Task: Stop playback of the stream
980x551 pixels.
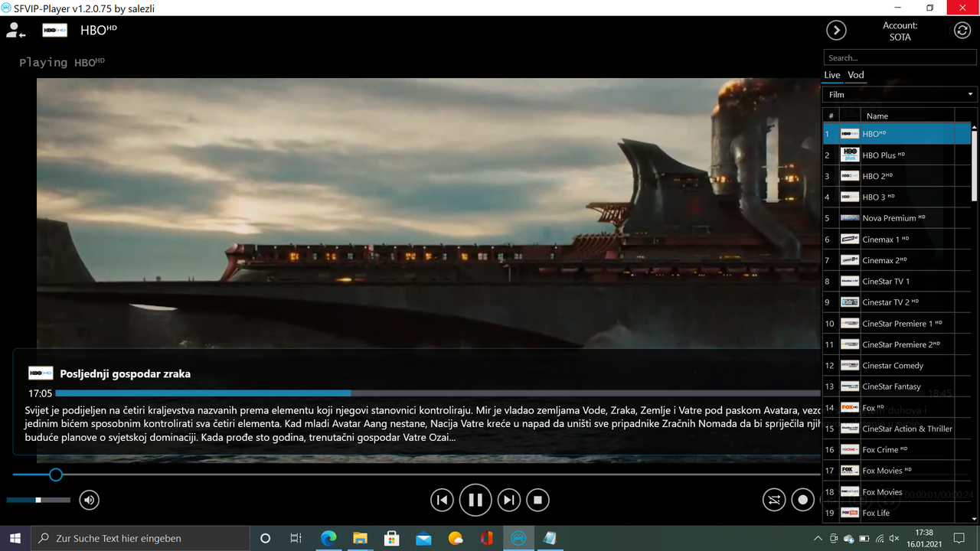Action: pyautogui.click(x=537, y=500)
